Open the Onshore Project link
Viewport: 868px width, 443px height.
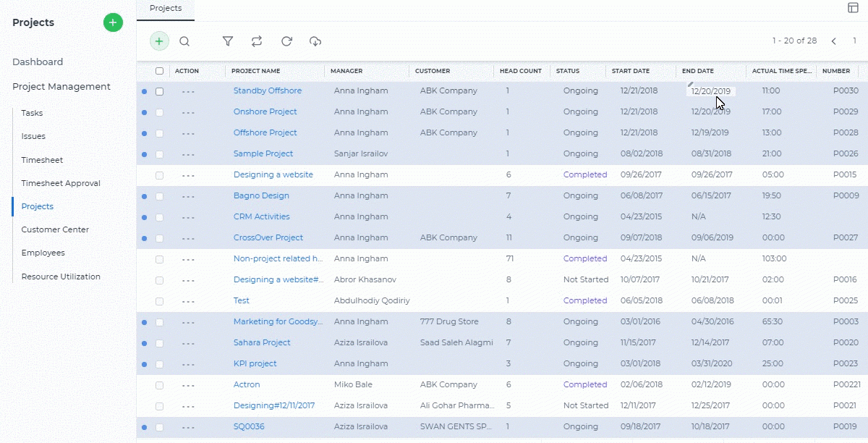coord(265,111)
